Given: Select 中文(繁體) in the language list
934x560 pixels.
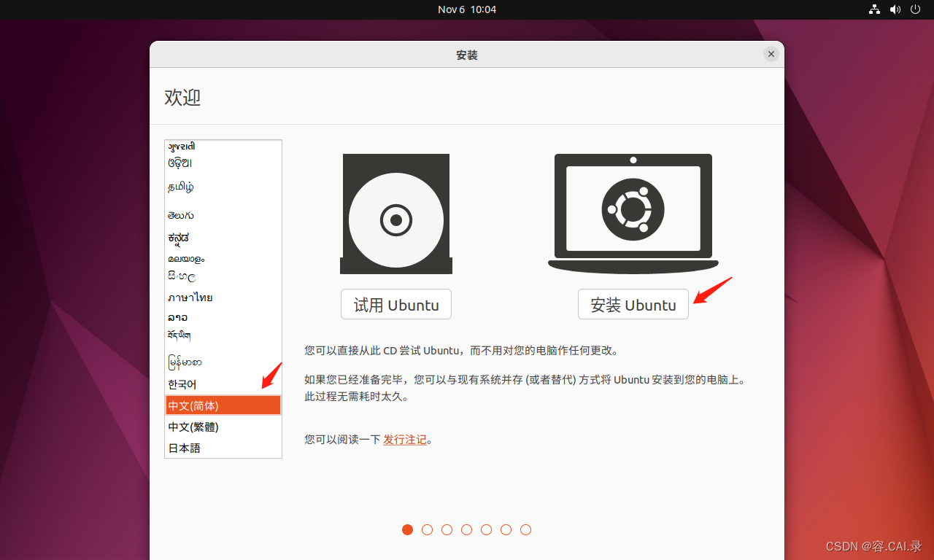Looking at the screenshot, I should tap(223, 427).
